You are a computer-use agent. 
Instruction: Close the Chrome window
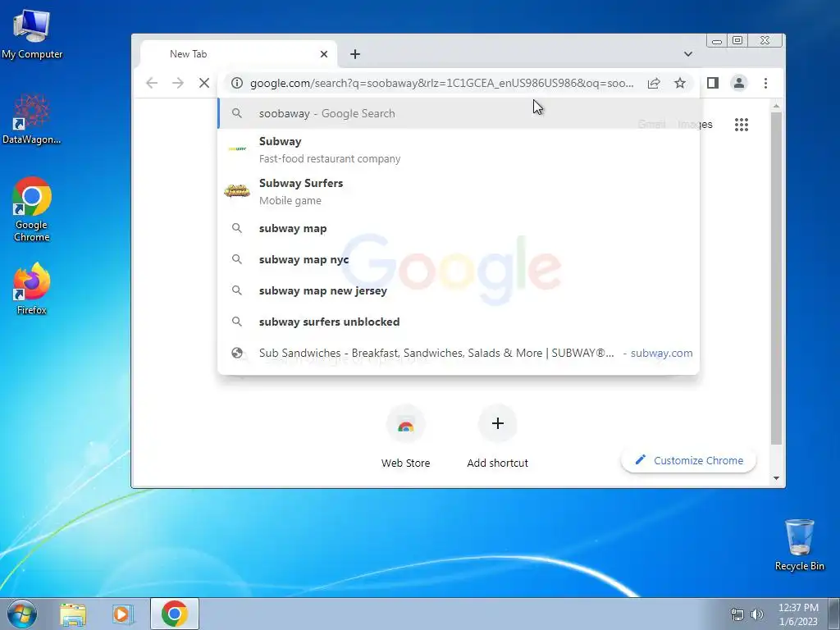point(765,41)
